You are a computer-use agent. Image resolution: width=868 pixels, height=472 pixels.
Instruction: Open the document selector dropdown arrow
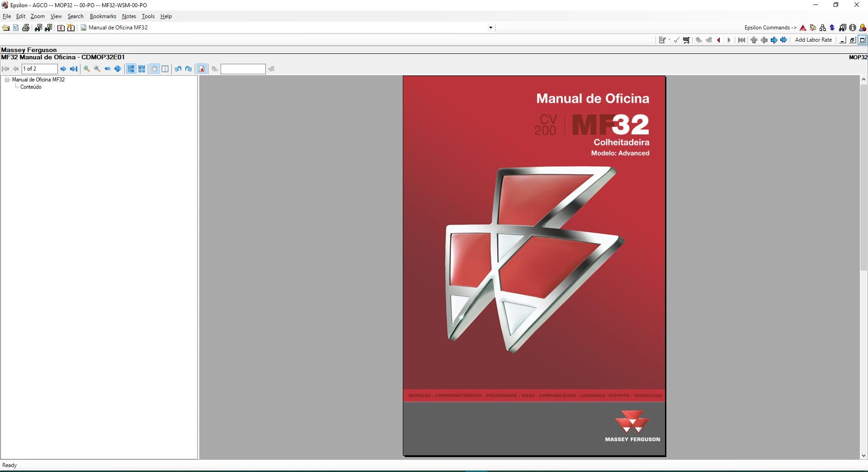click(491, 28)
